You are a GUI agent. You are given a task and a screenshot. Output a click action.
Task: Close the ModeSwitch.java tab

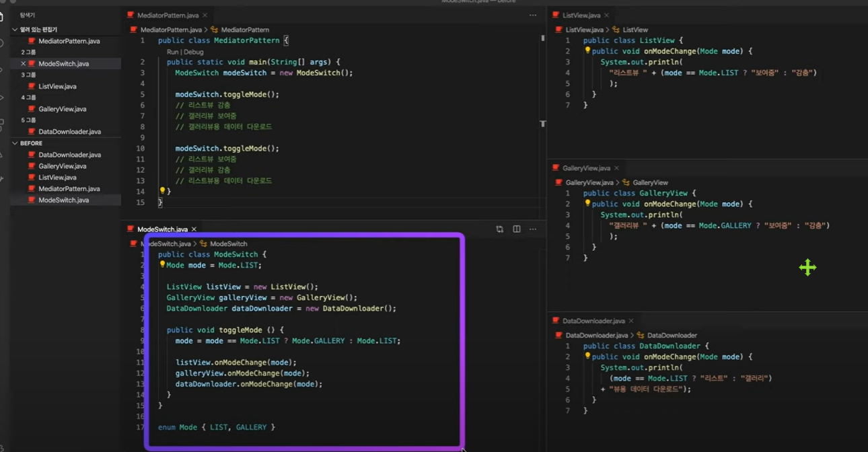coord(194,229)
